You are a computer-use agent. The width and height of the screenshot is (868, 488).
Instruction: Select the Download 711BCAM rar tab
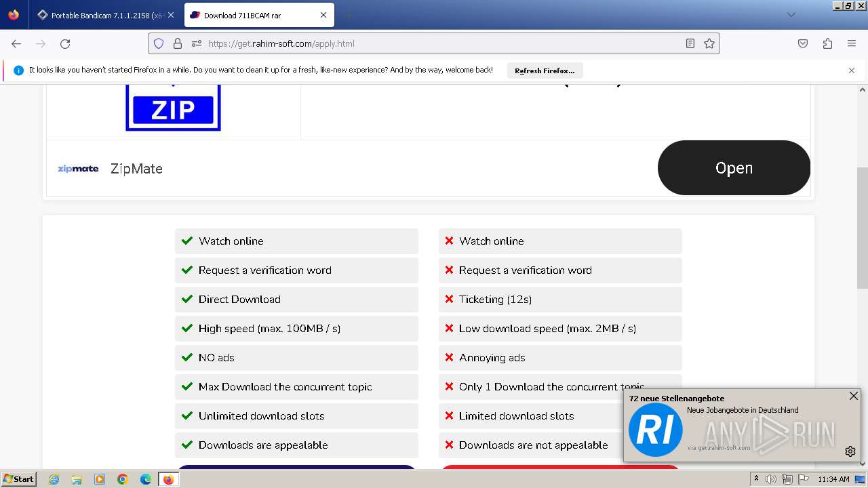click(258, 15)
